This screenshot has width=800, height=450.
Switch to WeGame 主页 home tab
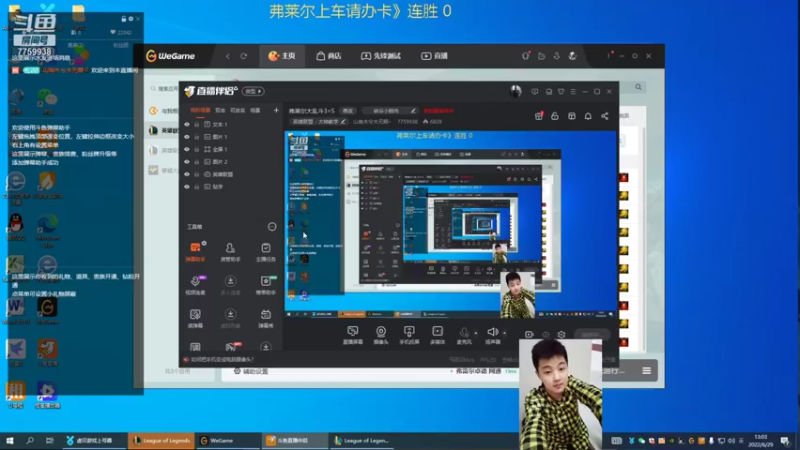point(282,56)
